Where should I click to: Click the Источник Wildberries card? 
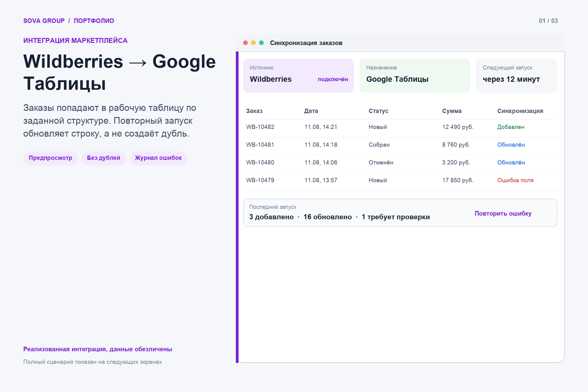pos(298,76)
